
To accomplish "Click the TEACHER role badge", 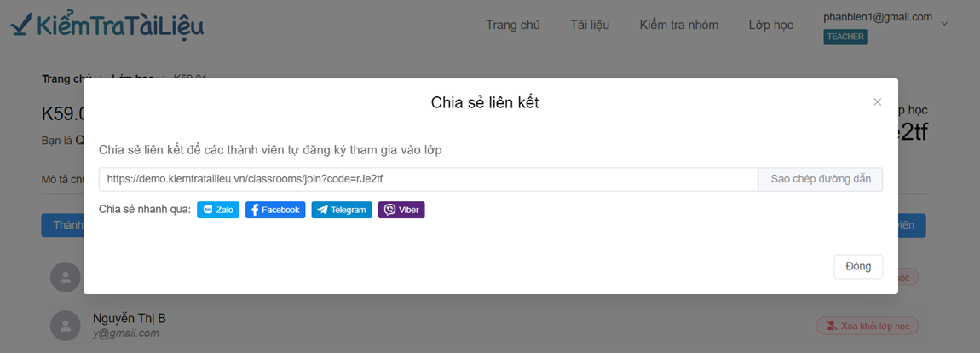I will point(845,37).
